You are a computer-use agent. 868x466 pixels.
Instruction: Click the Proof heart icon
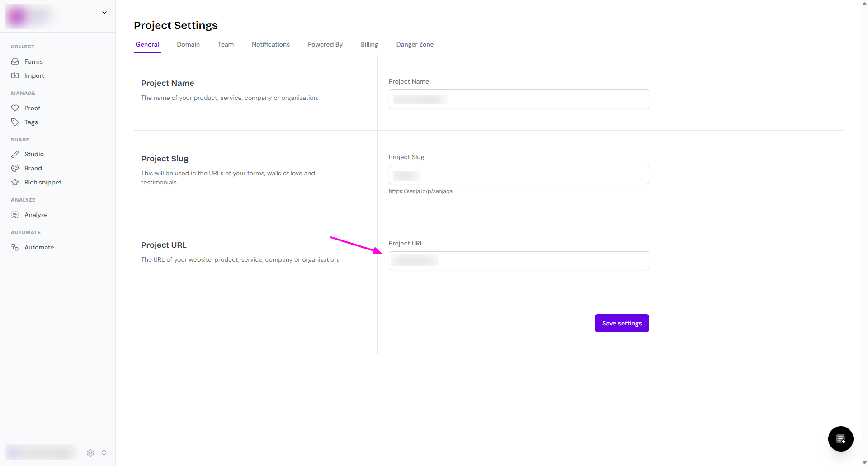click(15, 108)
